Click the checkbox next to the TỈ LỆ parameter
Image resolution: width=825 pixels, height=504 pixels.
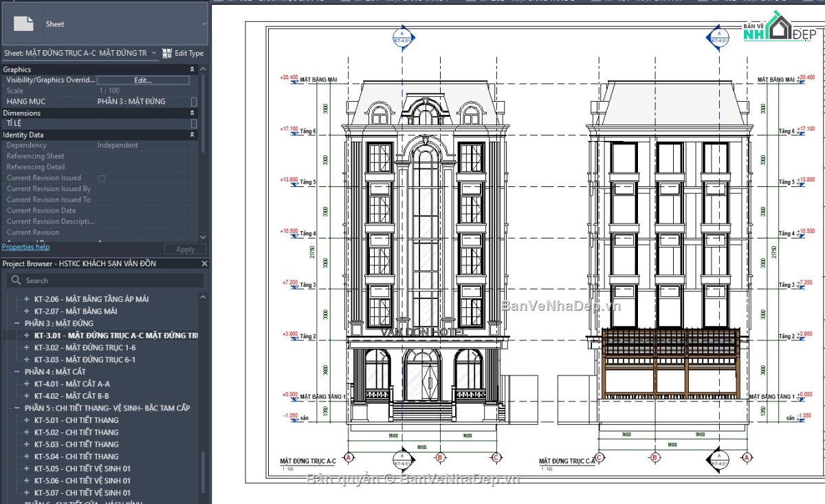pyautogui.click(x=195, y=124)
